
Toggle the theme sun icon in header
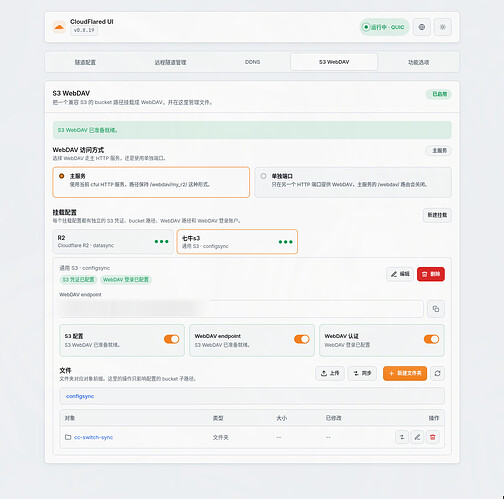click(x=443, y=27)
